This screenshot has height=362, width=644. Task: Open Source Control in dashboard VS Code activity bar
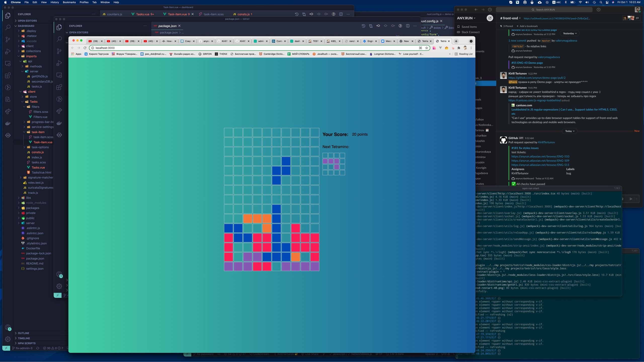tap(8, 39)
